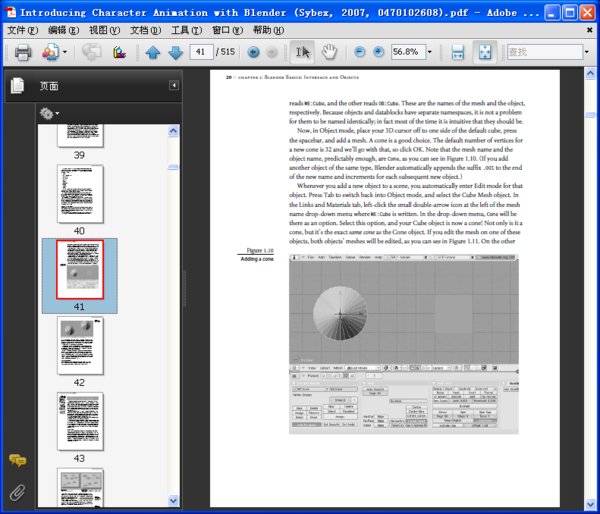This screenshot has height=514, width=600.
Task: Select the page 39 thumbnail
Action: (80, 135)
